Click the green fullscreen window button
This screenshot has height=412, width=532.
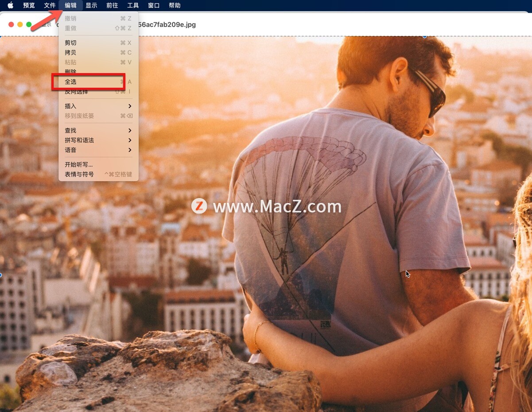click(x=29, y=24)
